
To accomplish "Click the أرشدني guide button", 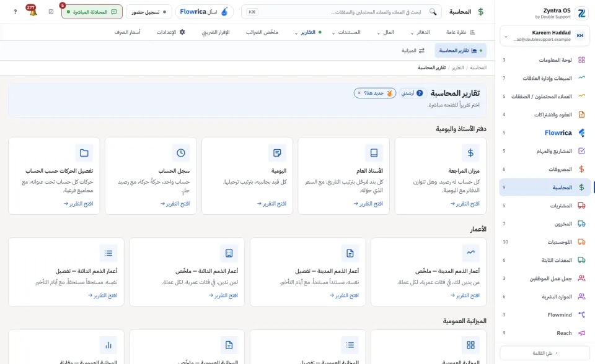I will click(x=412, y=93).
